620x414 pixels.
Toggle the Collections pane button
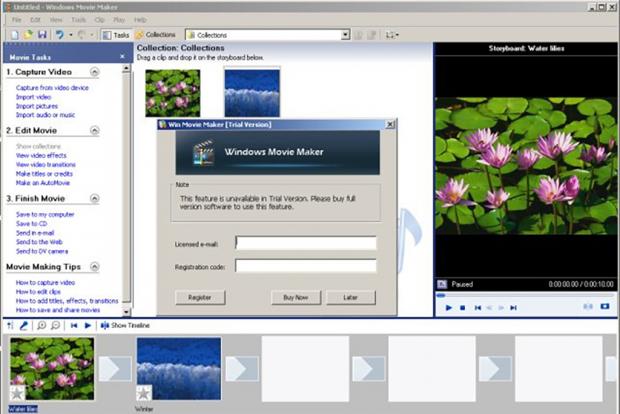pyautogui.click(x=155, y=35)
